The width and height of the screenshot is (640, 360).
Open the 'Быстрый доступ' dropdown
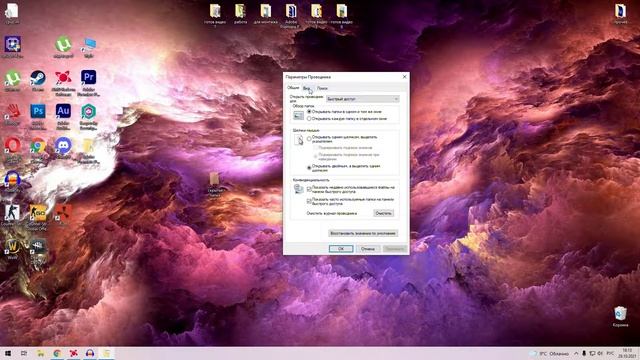[x=362, y=99]
